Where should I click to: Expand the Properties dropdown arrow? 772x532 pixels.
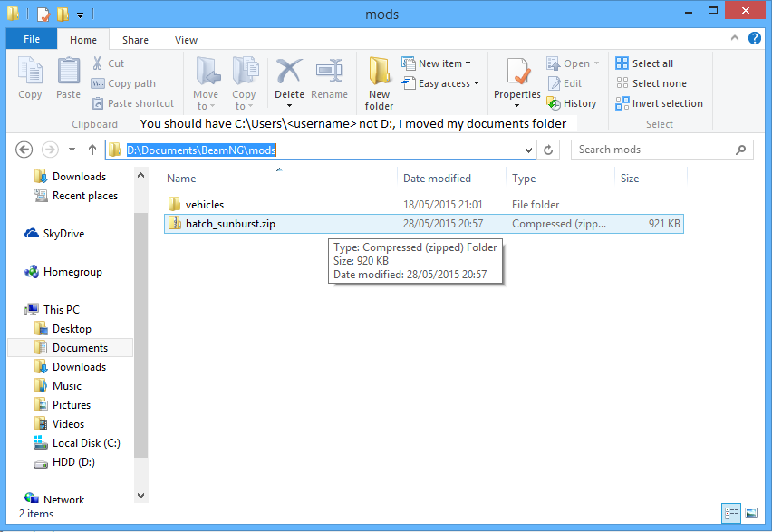517,105
